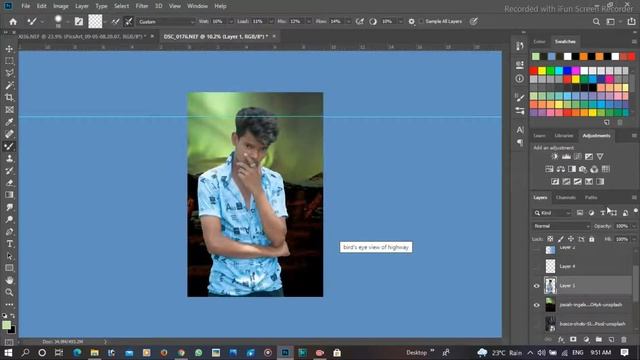Open the Flow percentage dropdown arrow
640x360 pixels.
coord(348,22)
